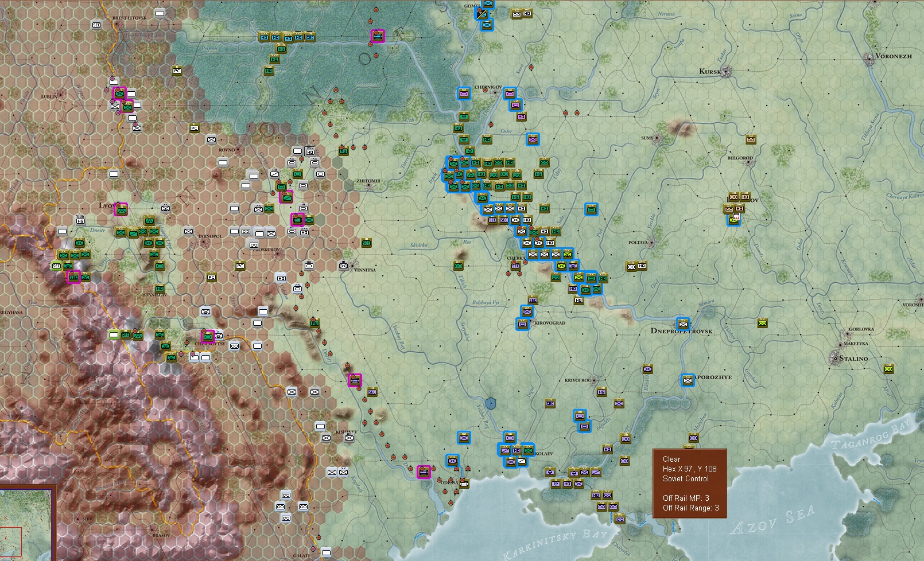Click the Sibiu city label
Screen dimensions: 924x561
(x=87, y=518)
